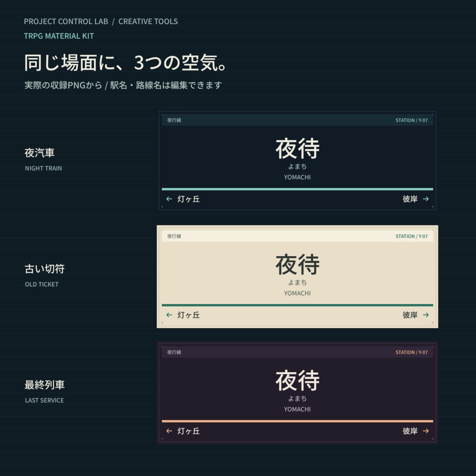Click YOMACHI in last service sign

tap(297, 409)
